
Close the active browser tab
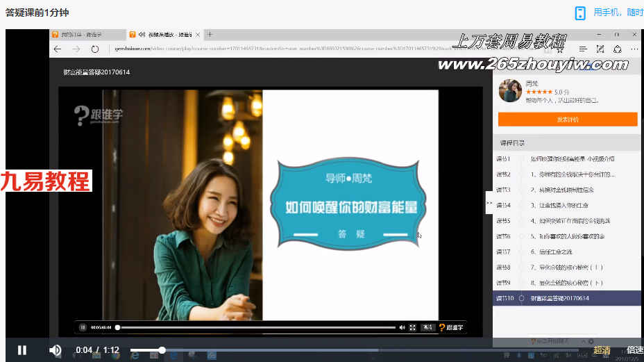(198, 35)
